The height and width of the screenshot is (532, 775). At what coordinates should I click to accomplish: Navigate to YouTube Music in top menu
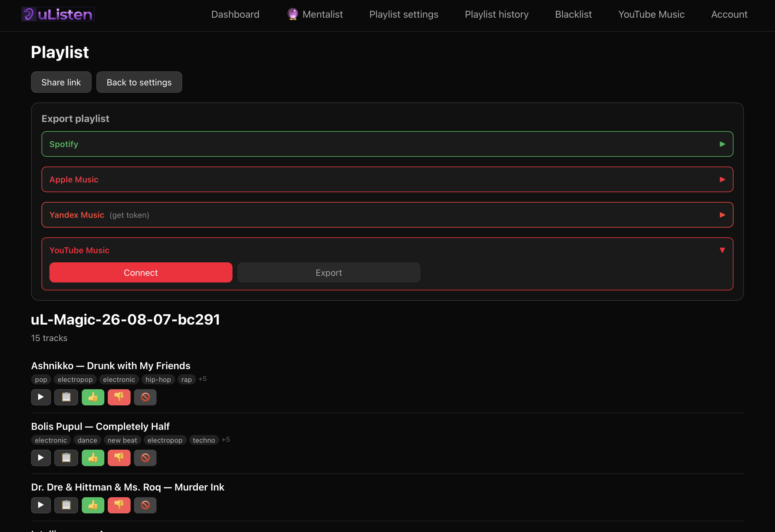[x=651, y=14]
